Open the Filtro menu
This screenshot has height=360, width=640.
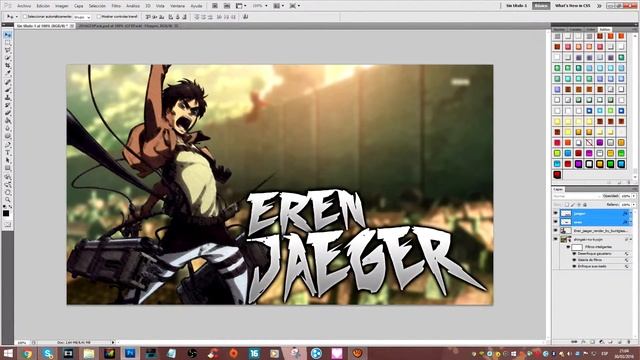(116, 6)
